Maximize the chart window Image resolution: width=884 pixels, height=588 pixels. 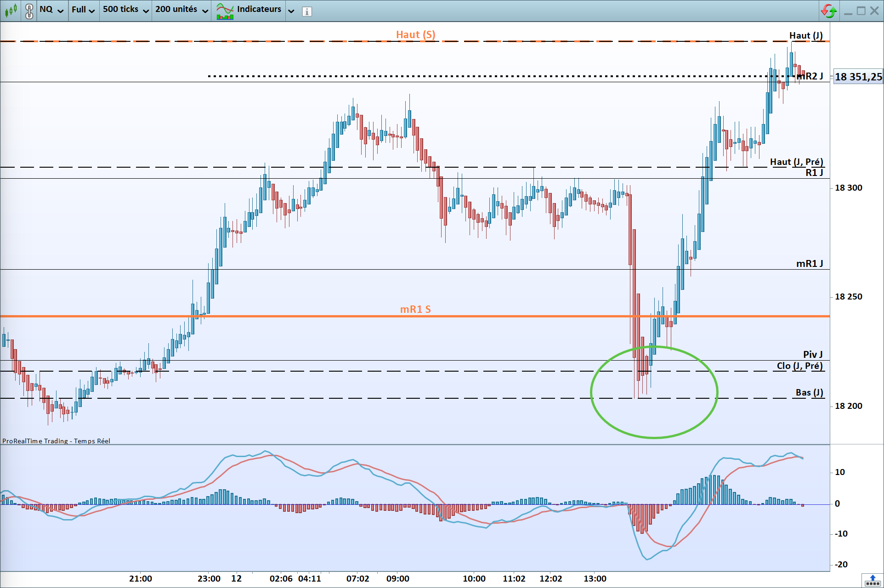pyautogui.click(x=861, y=11)
